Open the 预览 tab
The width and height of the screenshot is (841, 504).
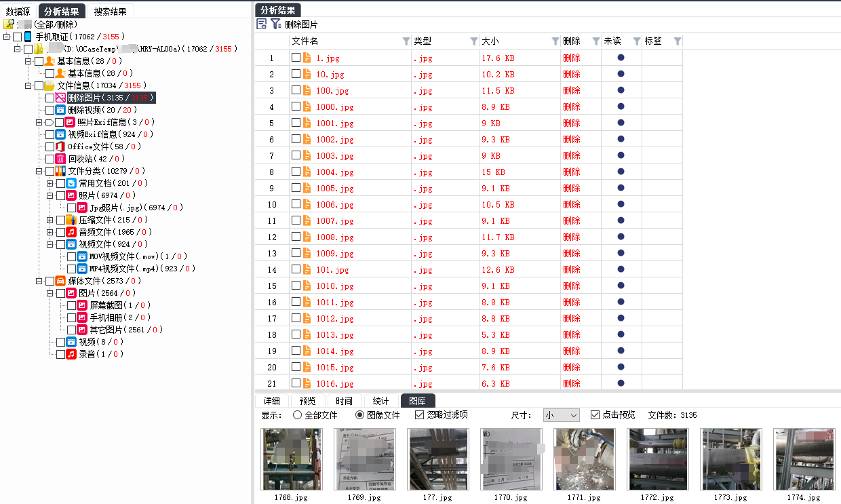tap(308, 401)
